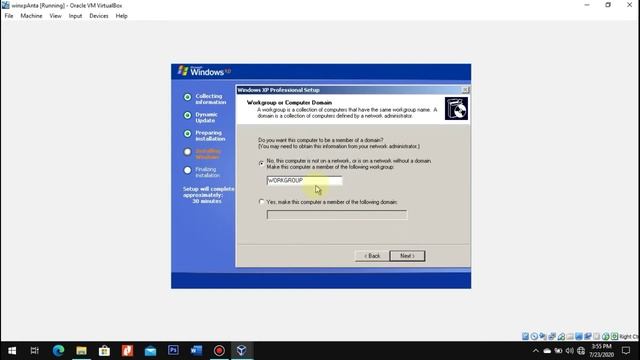Open the Machine menu
This screenshot has height=360, width=640.
tap(31, 16)
